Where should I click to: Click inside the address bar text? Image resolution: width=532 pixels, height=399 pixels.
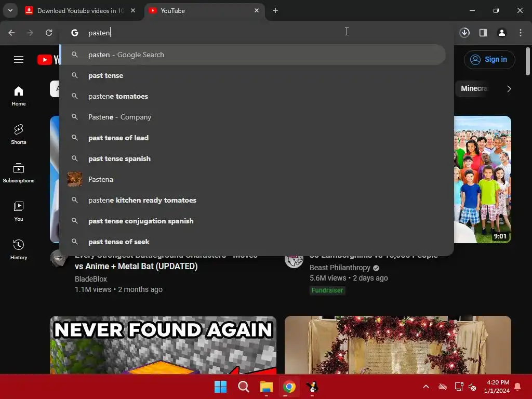99,33
